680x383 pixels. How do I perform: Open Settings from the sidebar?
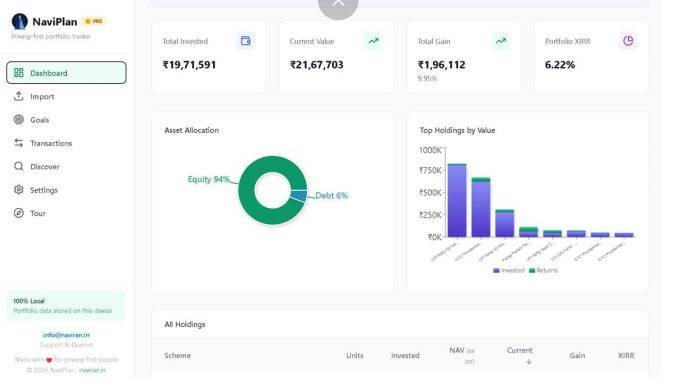[66, 190]
